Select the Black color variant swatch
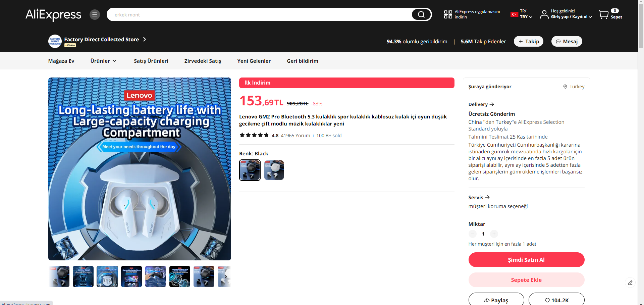Screen dimensions: 644x305 [250, 170]
